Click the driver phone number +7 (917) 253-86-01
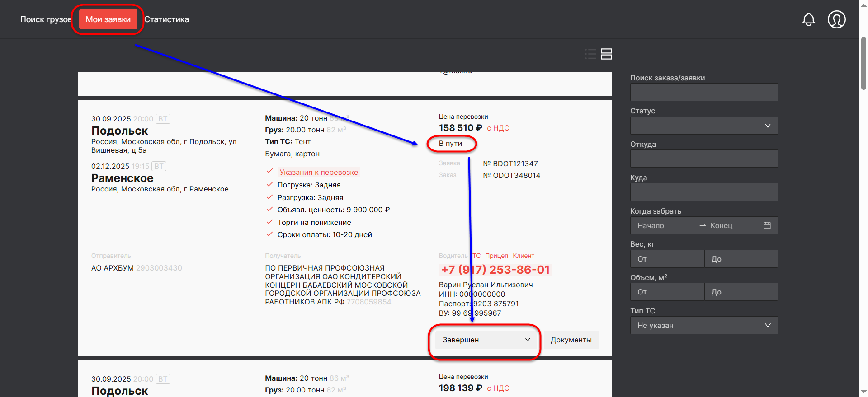868x397 pixels. (495, 270)
